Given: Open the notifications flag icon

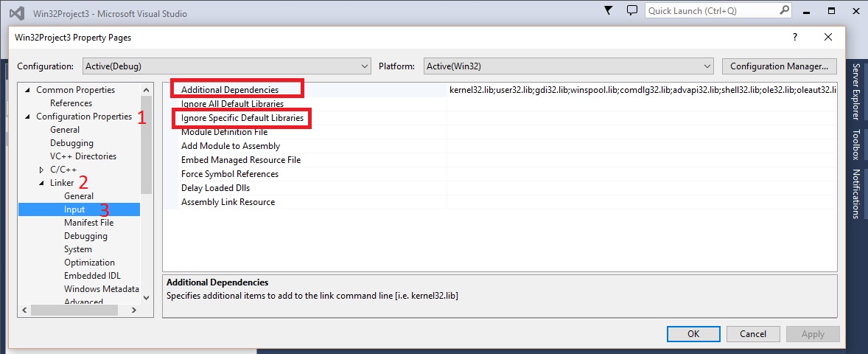Looking at the screenshot, I should tap(609, 10).
